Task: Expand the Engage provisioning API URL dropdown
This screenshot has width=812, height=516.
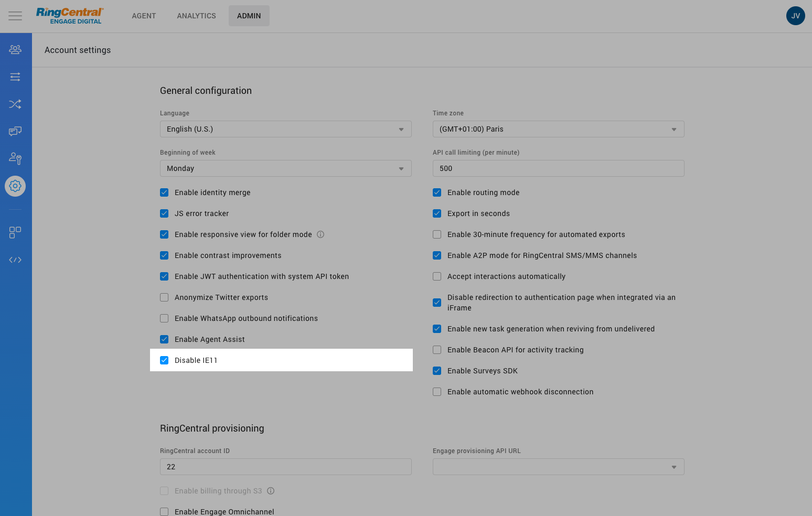Action: click(x=559, y=467)
